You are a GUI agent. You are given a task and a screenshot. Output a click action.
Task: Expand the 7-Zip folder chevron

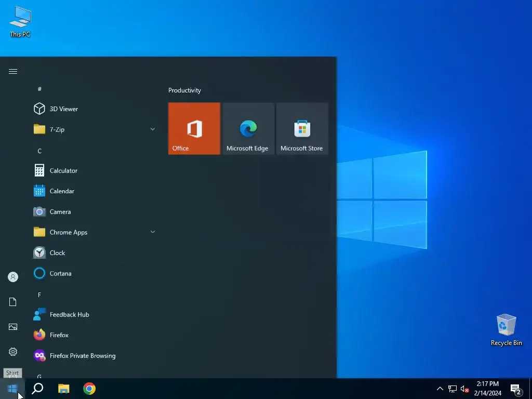(x=153, y=129)
